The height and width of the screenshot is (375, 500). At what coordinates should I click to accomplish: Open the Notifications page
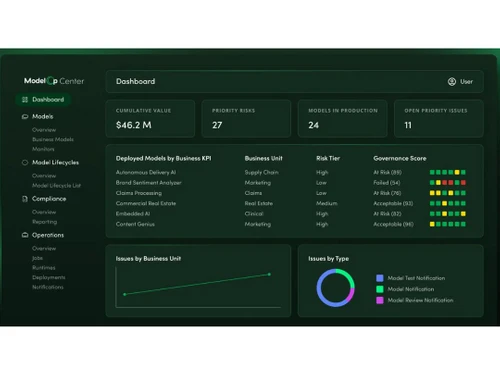click(48, 287)
